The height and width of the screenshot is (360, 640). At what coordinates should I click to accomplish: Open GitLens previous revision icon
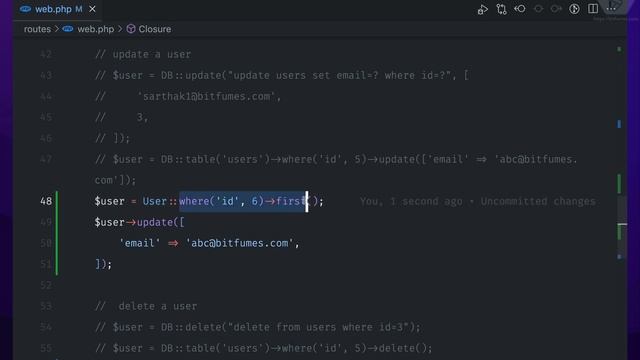pyautogui.click(x=520, y=9)
